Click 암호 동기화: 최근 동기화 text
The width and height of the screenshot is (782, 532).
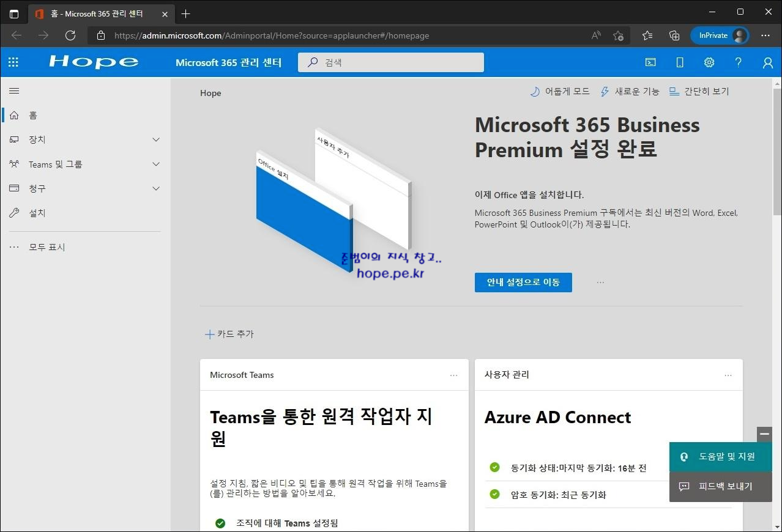(558, 495)
